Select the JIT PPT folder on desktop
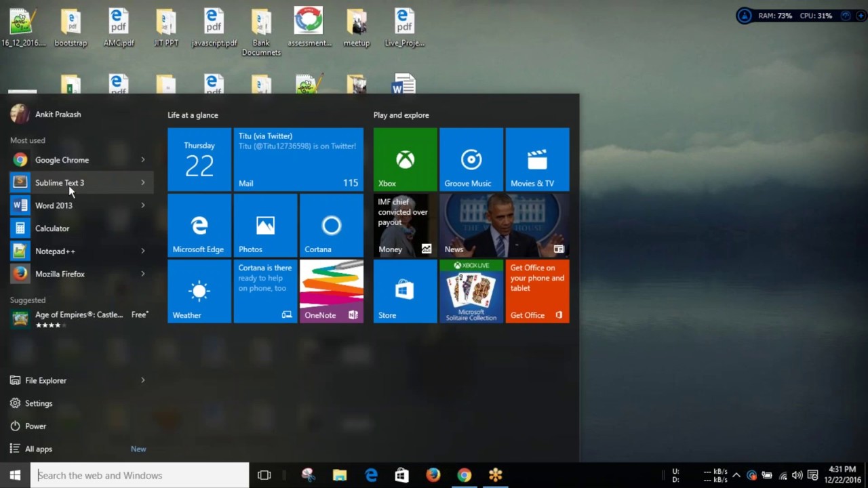 pos(166,28)
